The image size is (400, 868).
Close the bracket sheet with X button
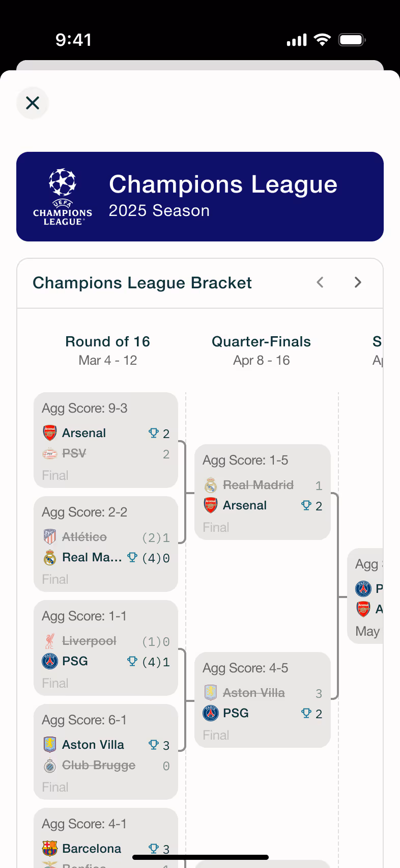coord(33,103)
